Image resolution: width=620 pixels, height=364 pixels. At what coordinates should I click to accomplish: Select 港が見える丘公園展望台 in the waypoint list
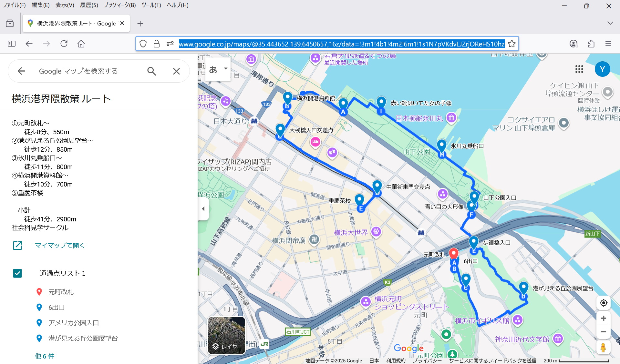83,338
